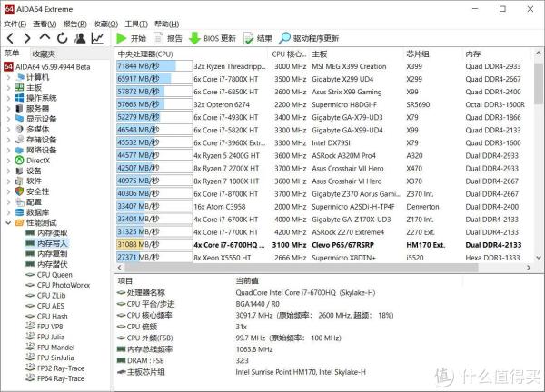
Task: Select FPU Julia benchmark
Action: click(45, 338)
